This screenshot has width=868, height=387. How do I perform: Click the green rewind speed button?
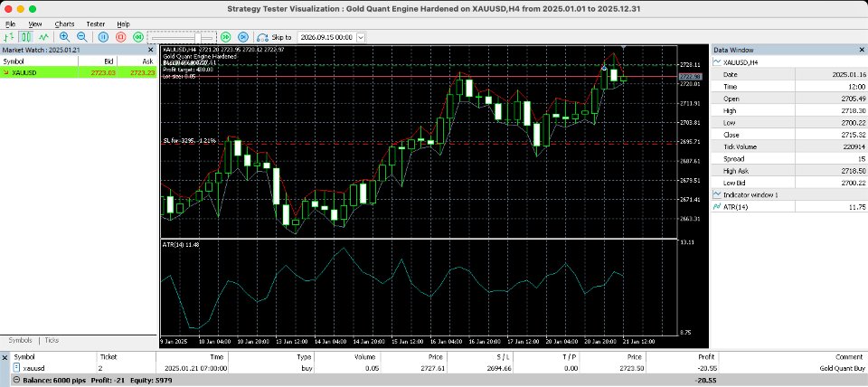(137, 37)
